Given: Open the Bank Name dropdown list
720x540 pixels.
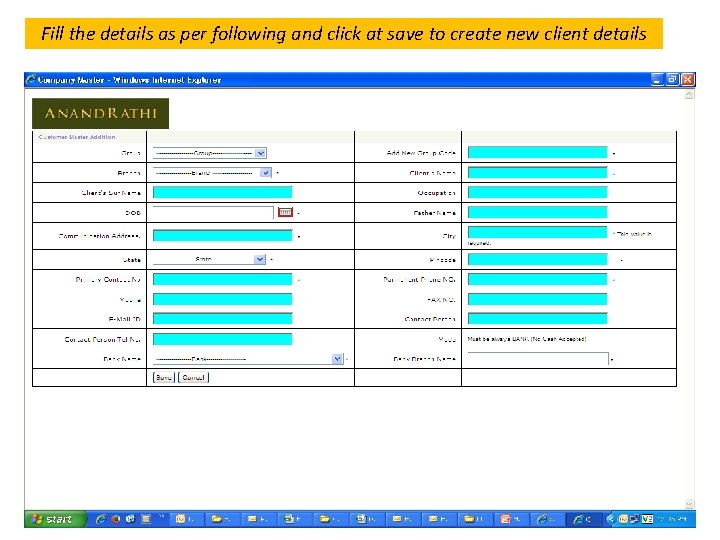Looking at the screenshot, I should tap(248, 359).
